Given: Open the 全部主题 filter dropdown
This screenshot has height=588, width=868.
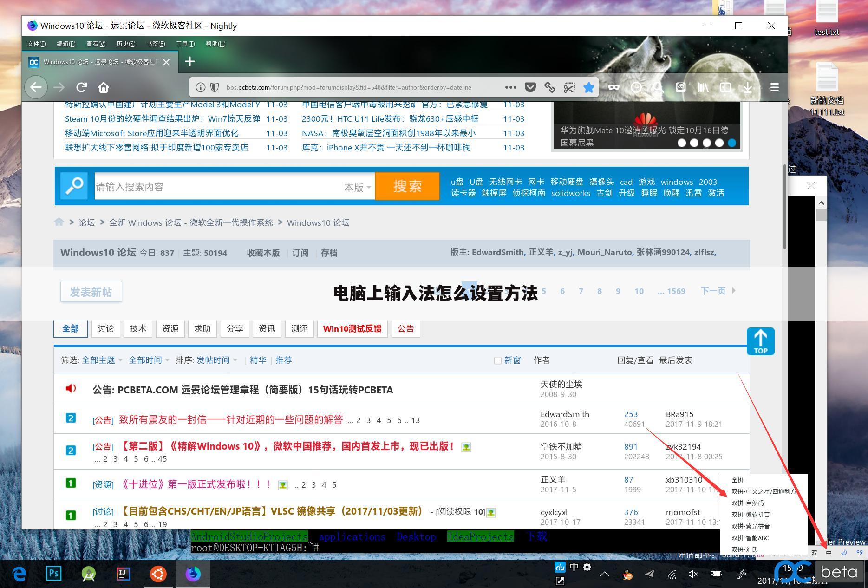Looking at the screenshot, I should [x=102, y=360].
